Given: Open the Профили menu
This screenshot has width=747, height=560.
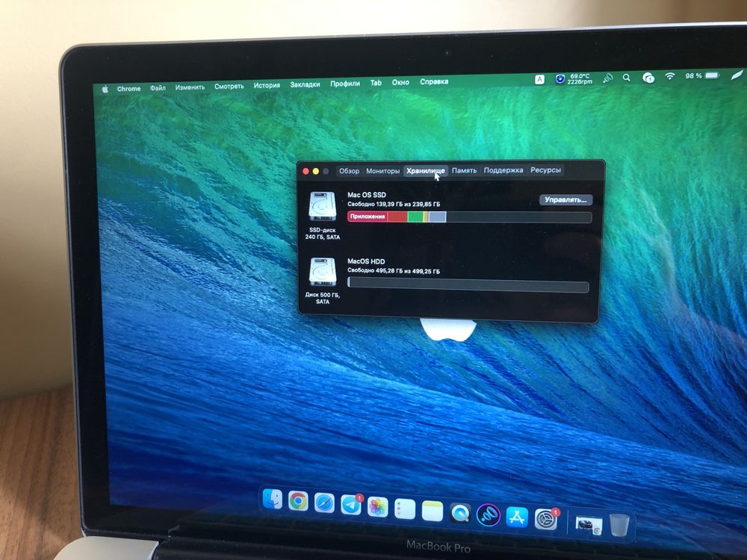Looking at the screenshot, I should click(x=345, y=84).
